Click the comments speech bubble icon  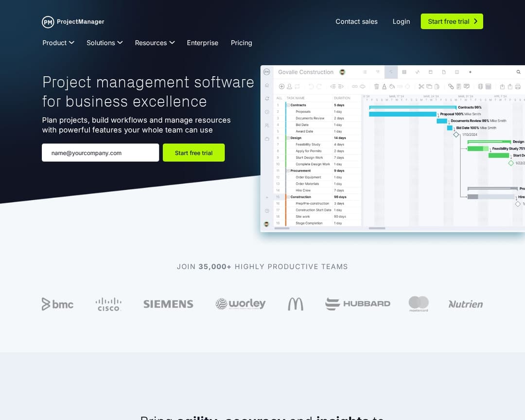coord(467,87)
